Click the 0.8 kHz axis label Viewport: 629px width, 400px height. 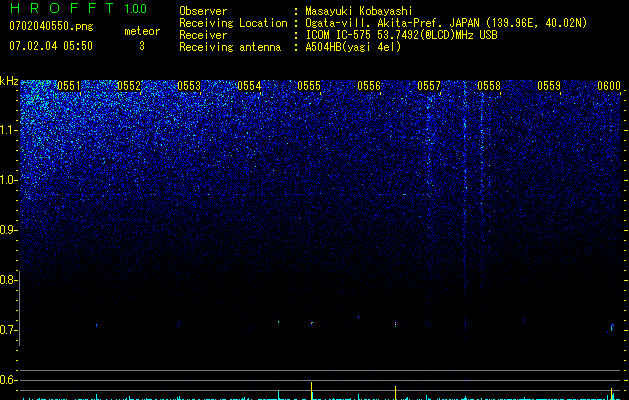click(7, 280)
